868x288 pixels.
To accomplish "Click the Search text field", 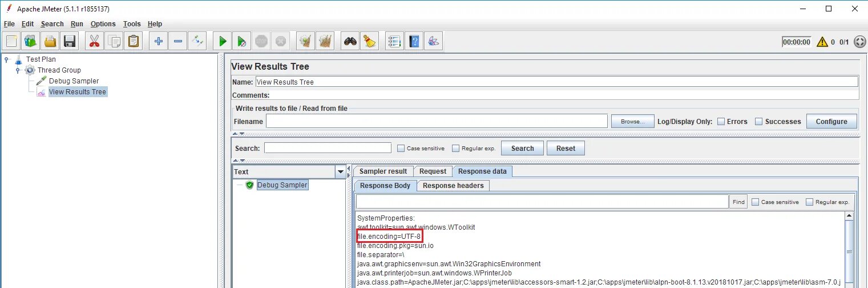I will [328, 148].
